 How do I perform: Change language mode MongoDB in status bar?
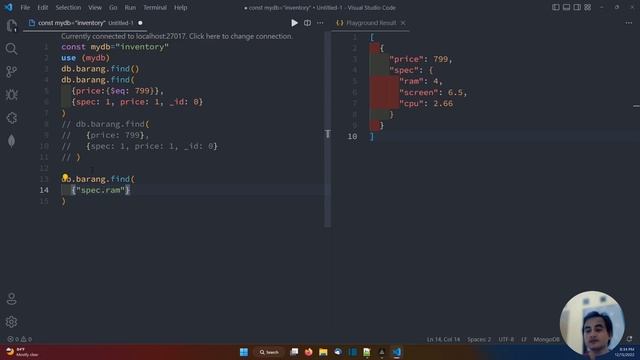click(546, 339)
